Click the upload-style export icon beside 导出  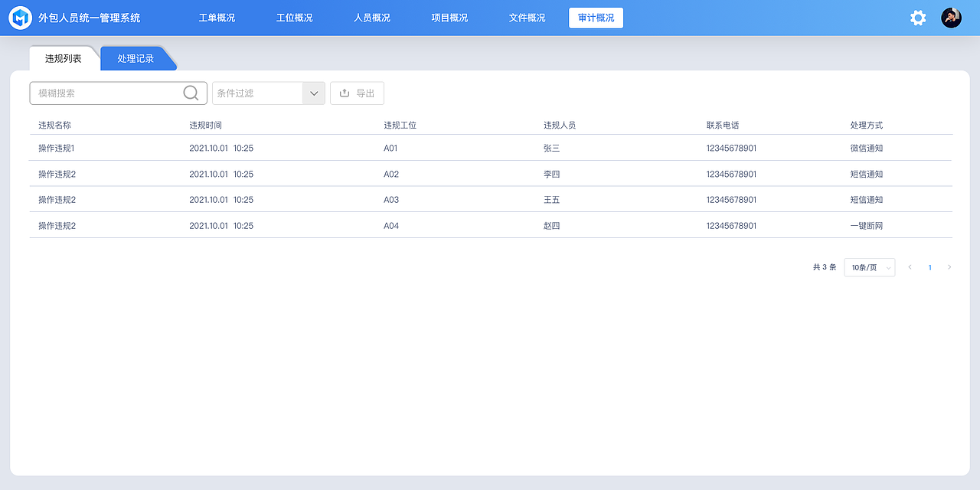tap(343, 93)
